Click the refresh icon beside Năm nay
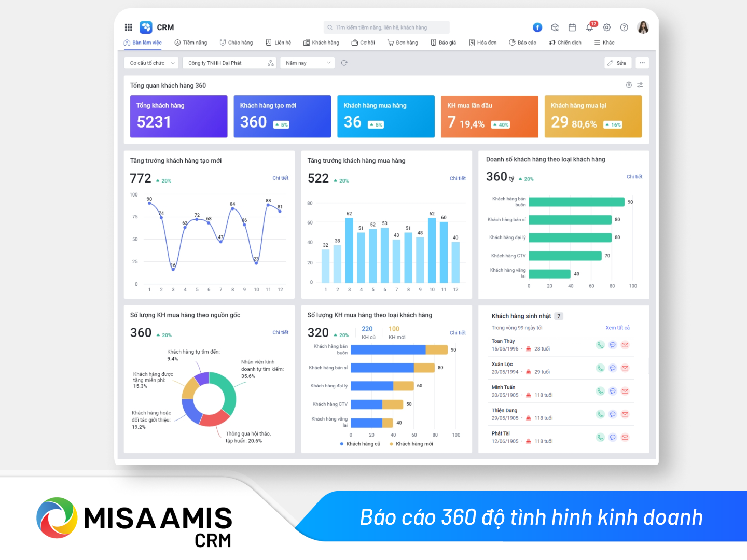Screen dimensions: 747x560 [344, 63]
